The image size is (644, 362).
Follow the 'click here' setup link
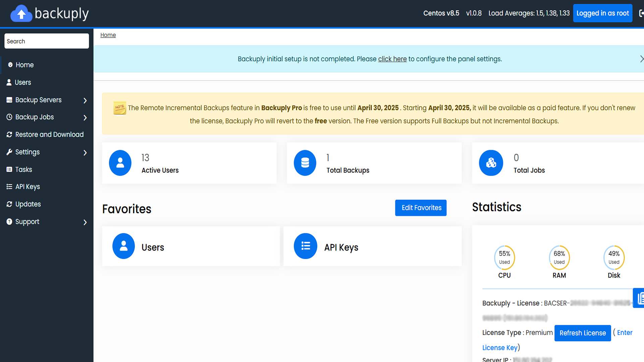392,59
